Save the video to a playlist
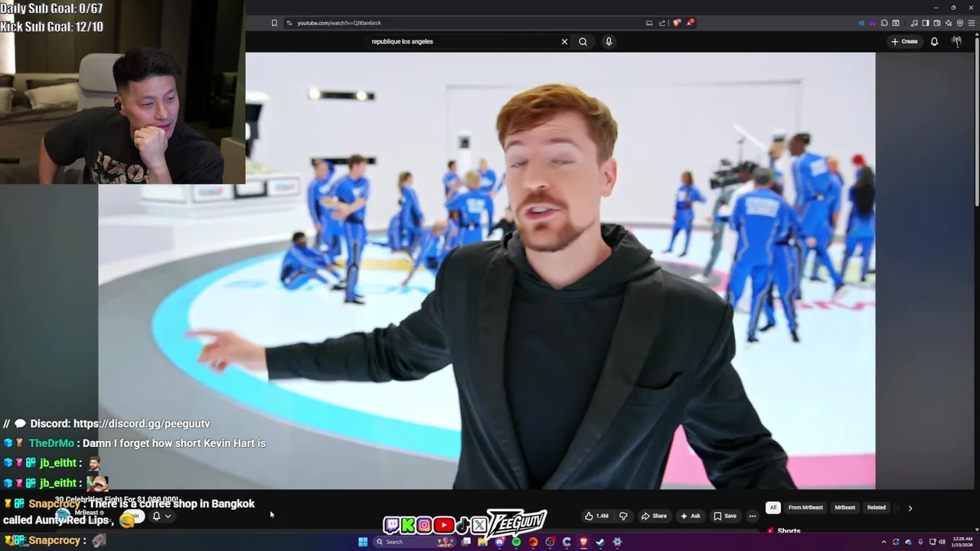 point(725,516)
